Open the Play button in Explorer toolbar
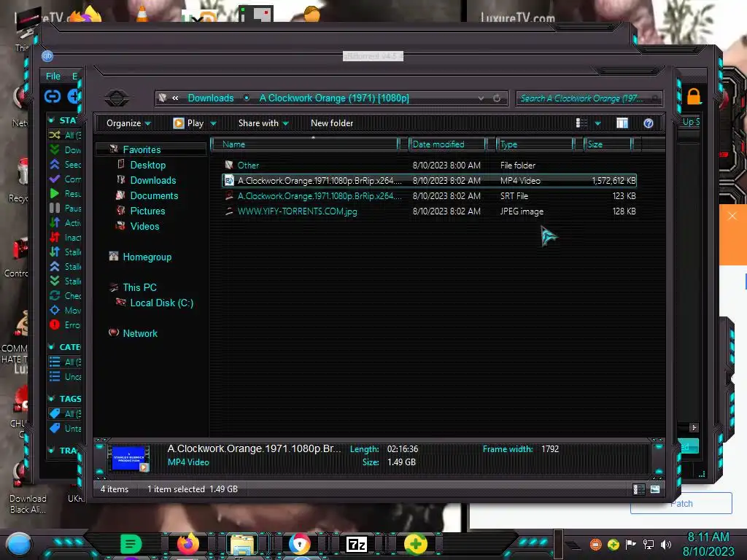747x560 pixels. [x=189, y=123]
